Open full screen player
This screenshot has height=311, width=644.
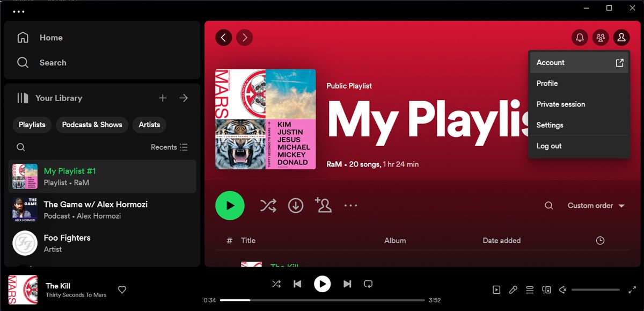(632, 290)
